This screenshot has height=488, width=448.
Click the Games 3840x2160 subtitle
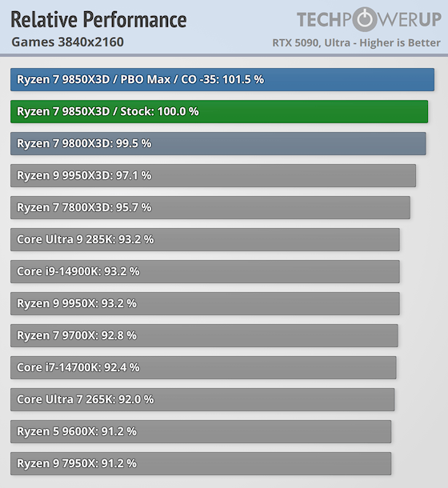[x=67, y=42]
